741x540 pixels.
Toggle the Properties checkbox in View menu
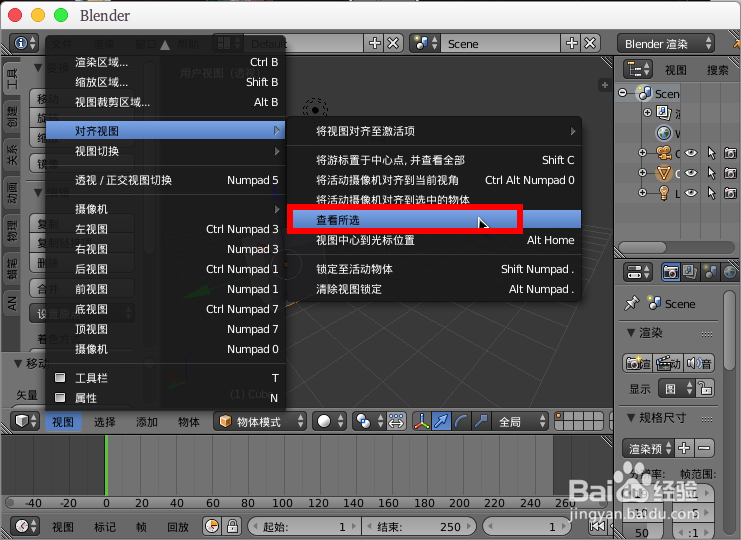pos(60,397)
